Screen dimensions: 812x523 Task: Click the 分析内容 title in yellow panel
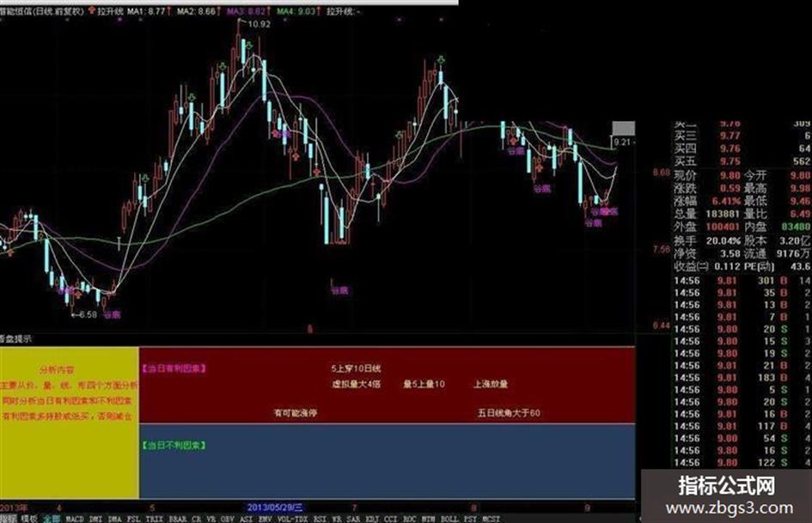click(x=57, y=370)
